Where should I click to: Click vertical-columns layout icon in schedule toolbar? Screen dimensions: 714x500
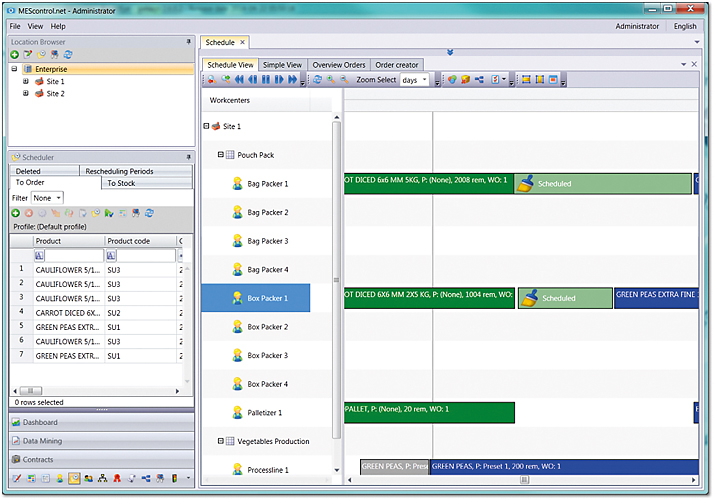(x=540, y=80)
